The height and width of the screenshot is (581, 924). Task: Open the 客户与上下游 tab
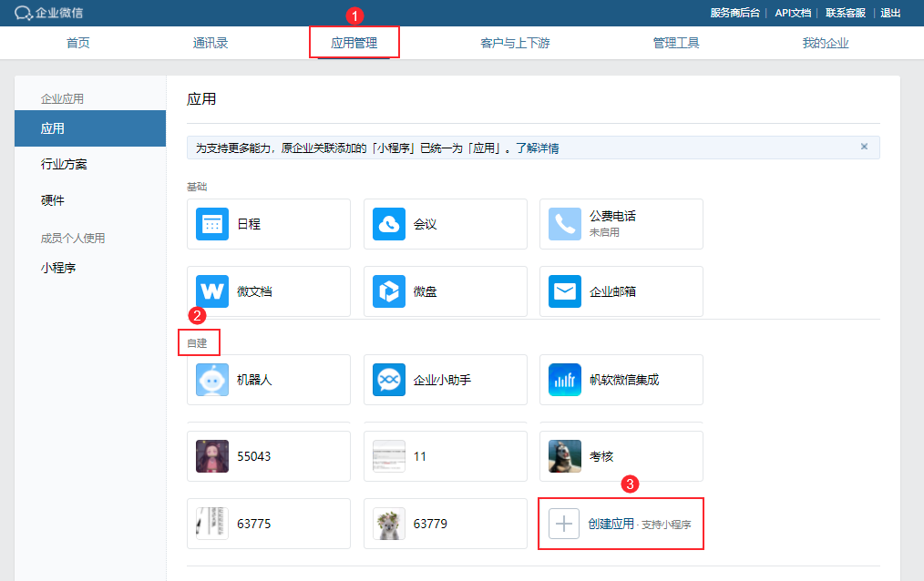pos(515,43)
